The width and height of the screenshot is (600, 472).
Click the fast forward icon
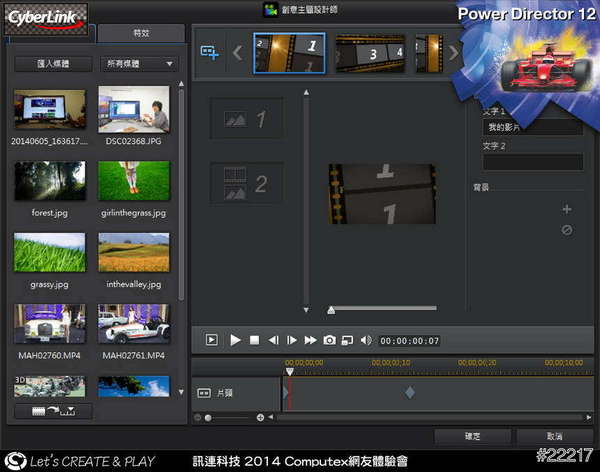311,340
